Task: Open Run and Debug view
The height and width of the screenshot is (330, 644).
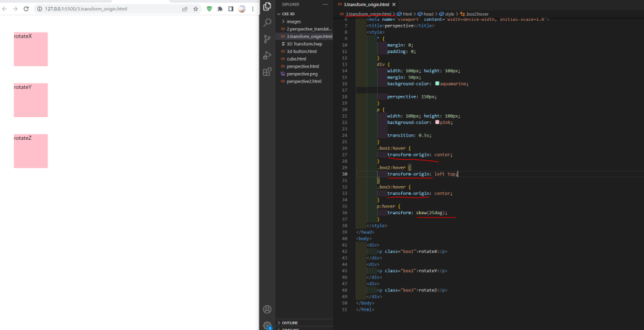Action: [x=267, y=56]
